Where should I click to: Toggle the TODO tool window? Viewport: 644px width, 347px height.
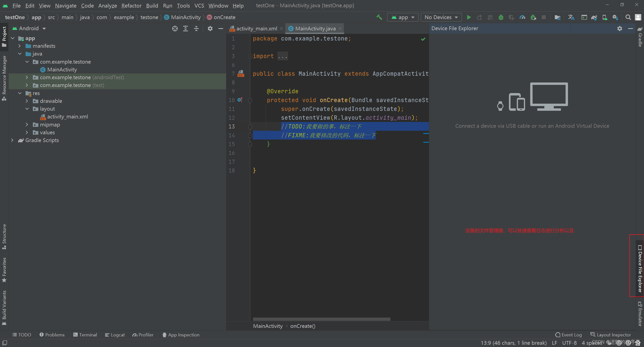pyautogui.click(x=22, y=335)
